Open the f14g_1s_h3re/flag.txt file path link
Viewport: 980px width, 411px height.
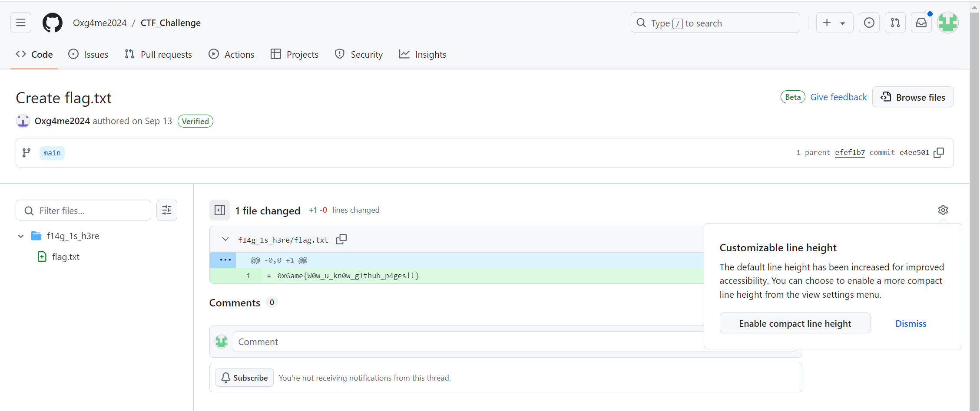coord(283,240)
